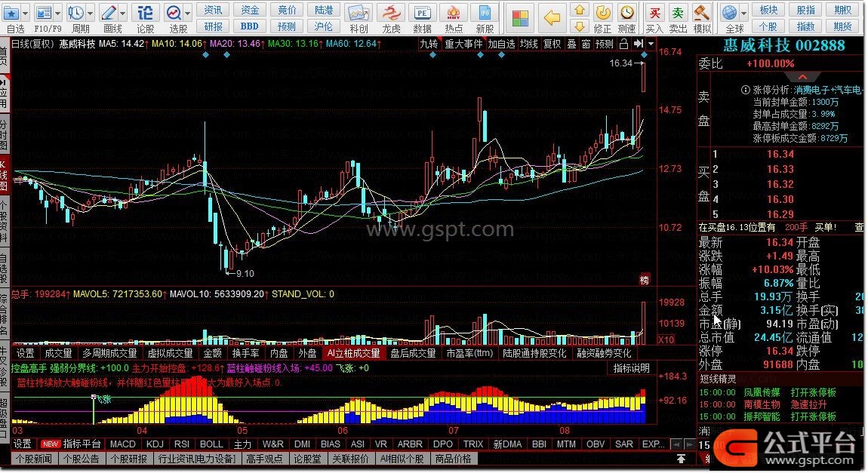The height and width of the screenshot is (473, 868).
Task: Click the up arrow navigation icon
Action: point(579,10)
